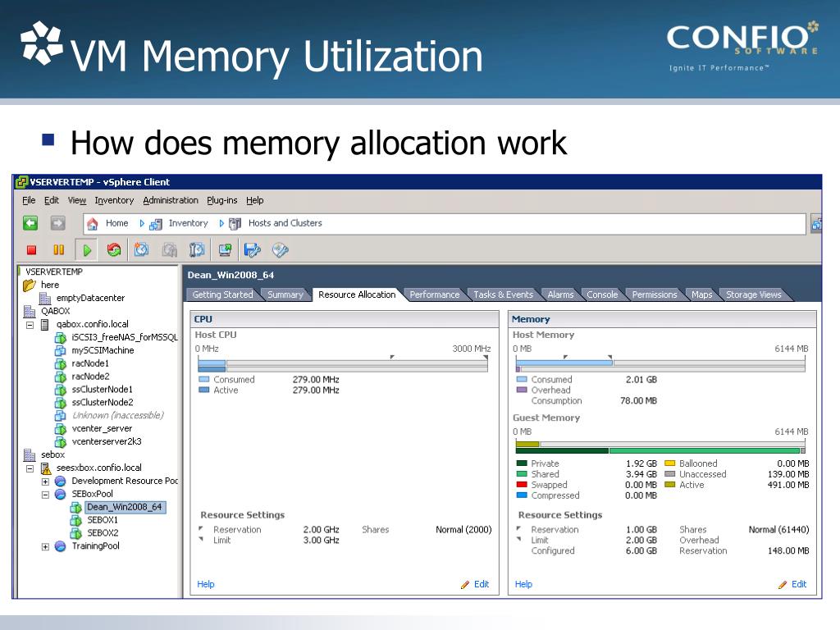This screenshot has width=840, height=630.
Task: Take snapshot using the snapshot clock icon
Action: point(141,249)
